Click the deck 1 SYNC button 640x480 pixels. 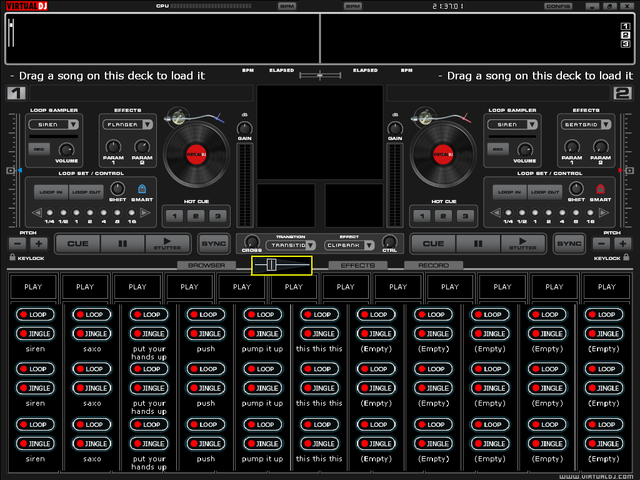coord(213,244)
